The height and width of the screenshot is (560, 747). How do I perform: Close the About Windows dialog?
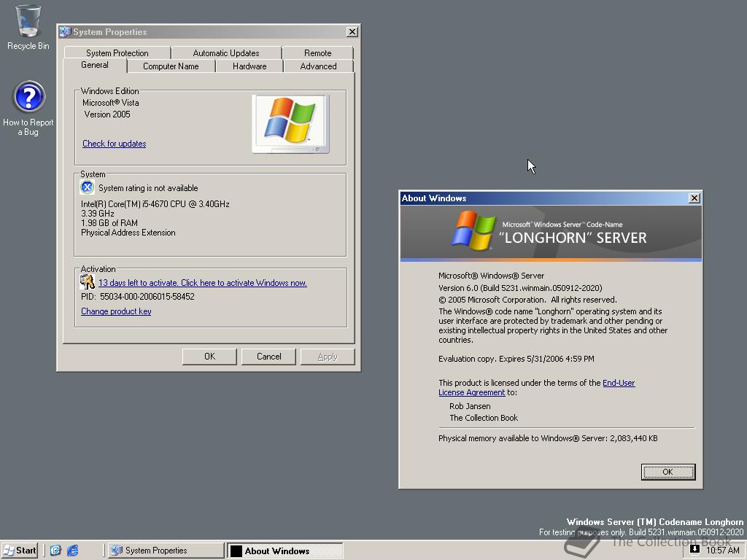[694, 198]
